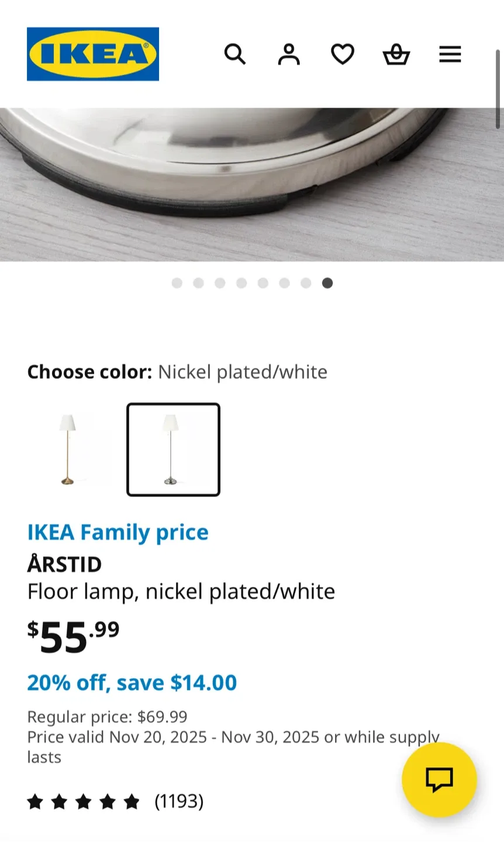The height and width of the screenshot is (842, 504).
Task: Click the last filled carousel dot
Action: (x=327, y=283)
